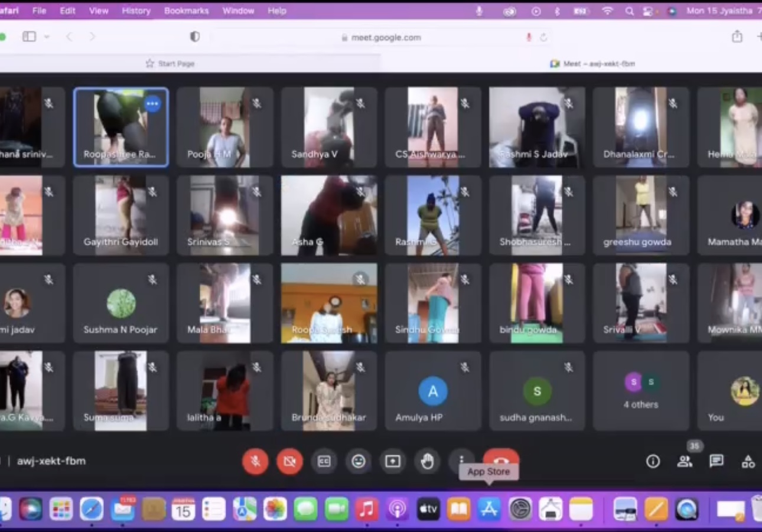Open FaceTime from the Dock
762x532 pixels.
[336, 509]
